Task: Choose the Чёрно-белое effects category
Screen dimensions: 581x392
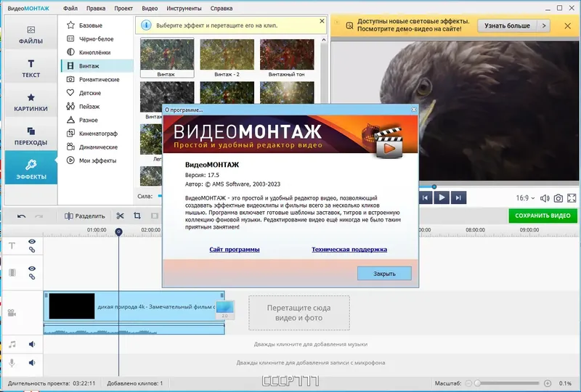Action: pos(97,39)
